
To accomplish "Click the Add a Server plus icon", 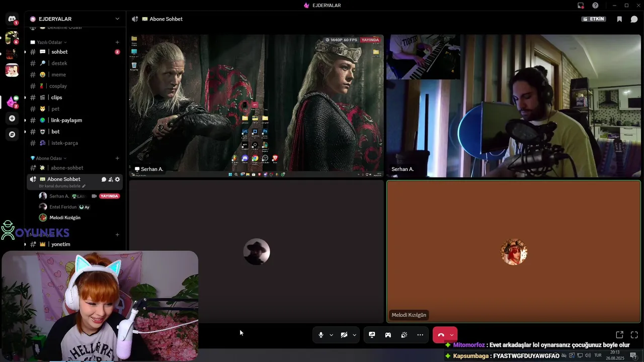I will (x=12, y=119).
